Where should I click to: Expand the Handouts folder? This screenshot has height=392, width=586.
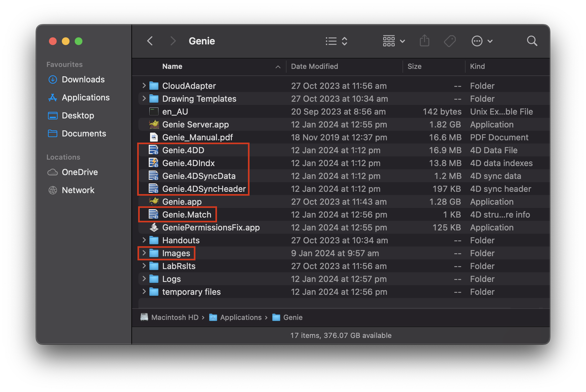pos(144,240)
